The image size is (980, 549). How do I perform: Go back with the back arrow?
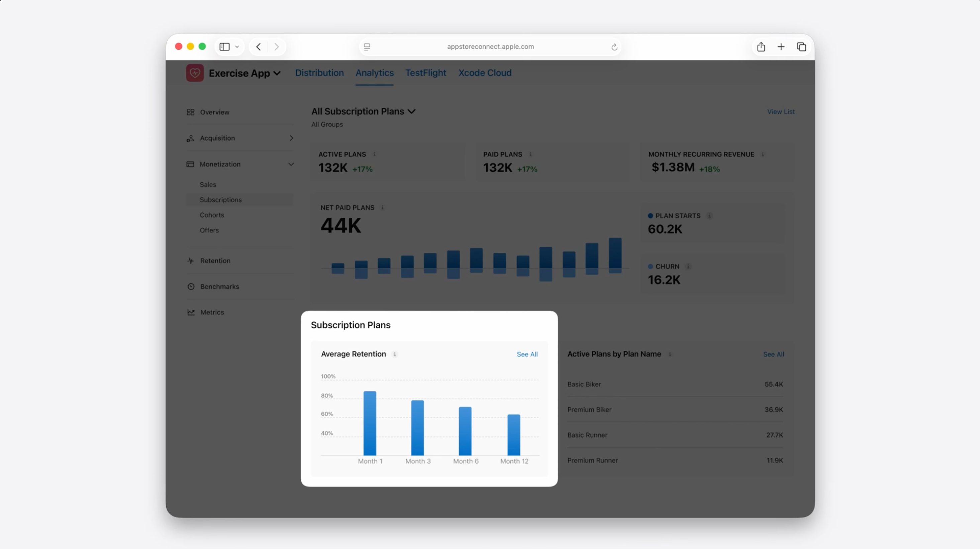coord(259,47)
